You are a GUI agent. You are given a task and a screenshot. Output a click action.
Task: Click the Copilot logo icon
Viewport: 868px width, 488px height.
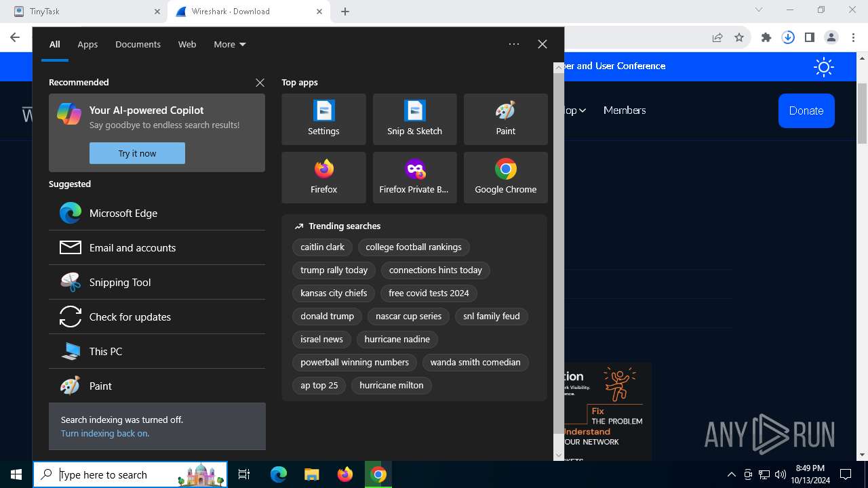tap(69, 114)
